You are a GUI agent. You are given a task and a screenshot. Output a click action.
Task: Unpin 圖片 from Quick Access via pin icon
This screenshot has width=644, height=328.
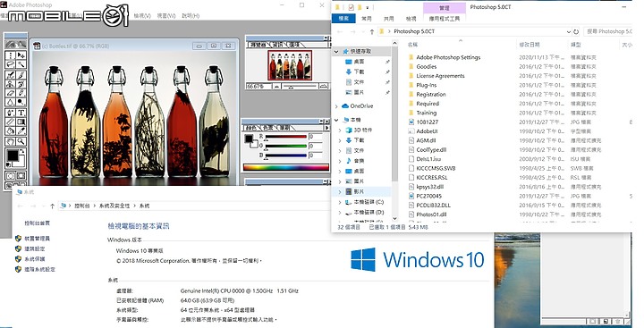pos(387,93)
